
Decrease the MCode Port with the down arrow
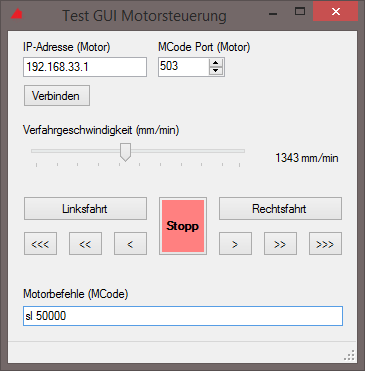click(216, 71)
